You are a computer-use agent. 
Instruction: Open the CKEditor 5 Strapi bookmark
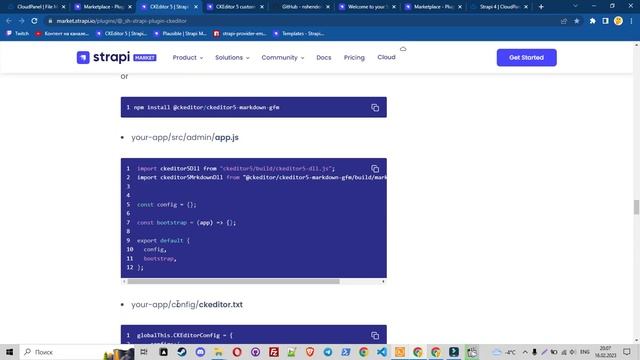click(x=121, y=33)
